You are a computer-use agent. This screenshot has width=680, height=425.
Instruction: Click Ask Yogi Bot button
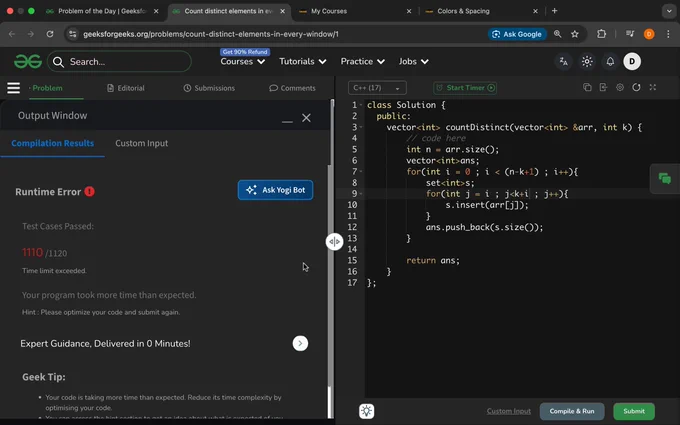coord(275,190)
